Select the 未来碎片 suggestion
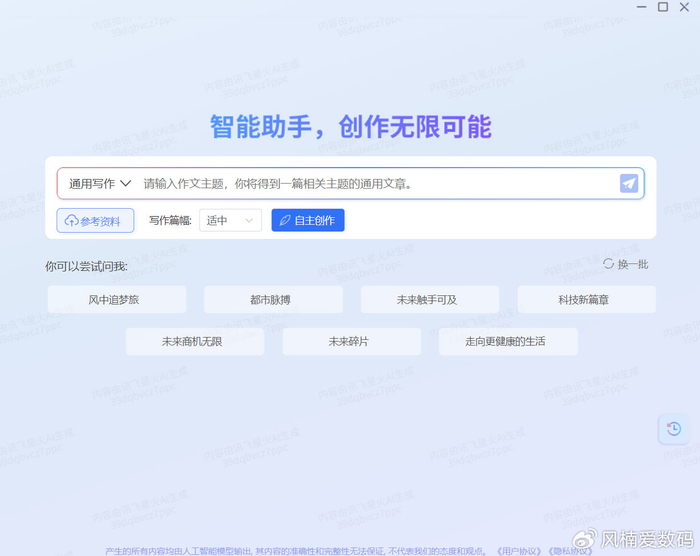The image size is (700, 556). point(351,342)
